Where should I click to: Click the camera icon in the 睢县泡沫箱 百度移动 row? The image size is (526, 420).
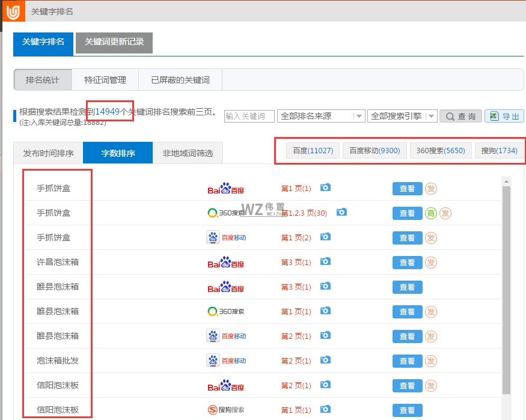(325, 336)
